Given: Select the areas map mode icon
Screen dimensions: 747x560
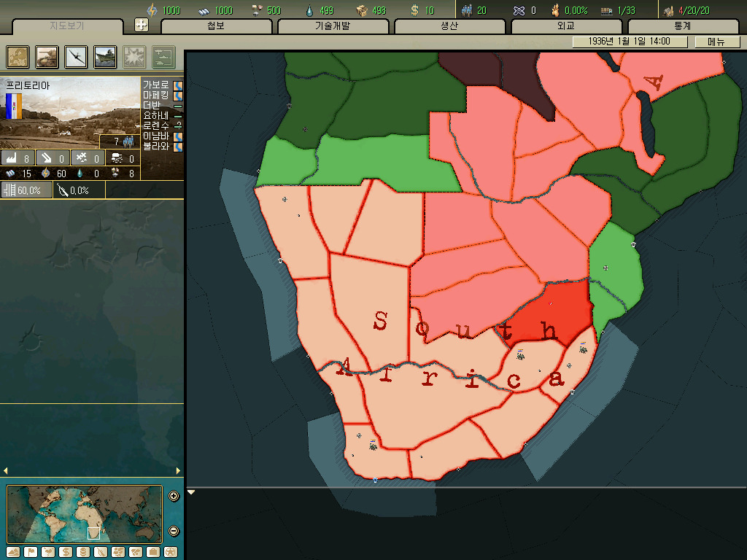Looking at the screenshot, I should tap(136, 552).
